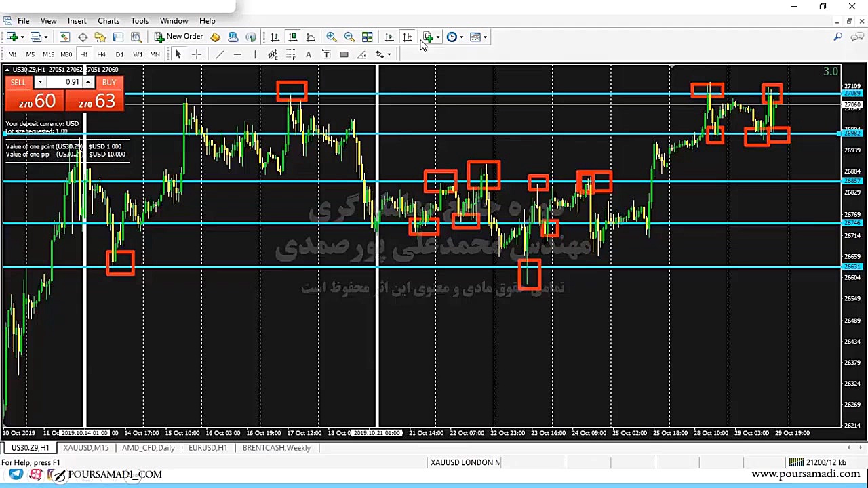The width and height of the screenshot is (868, 488).
Task: Select the arrows objects tool
Action: point(380,54)
